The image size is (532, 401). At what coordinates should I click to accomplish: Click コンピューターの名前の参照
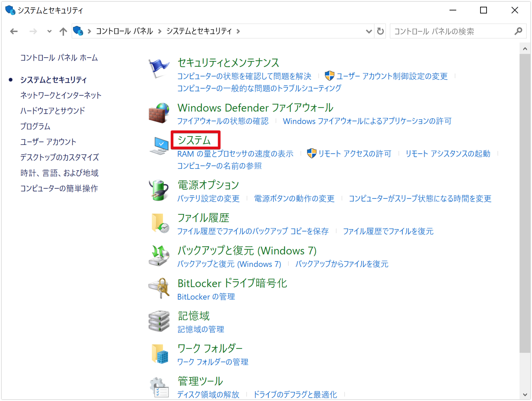click(220, 166)
